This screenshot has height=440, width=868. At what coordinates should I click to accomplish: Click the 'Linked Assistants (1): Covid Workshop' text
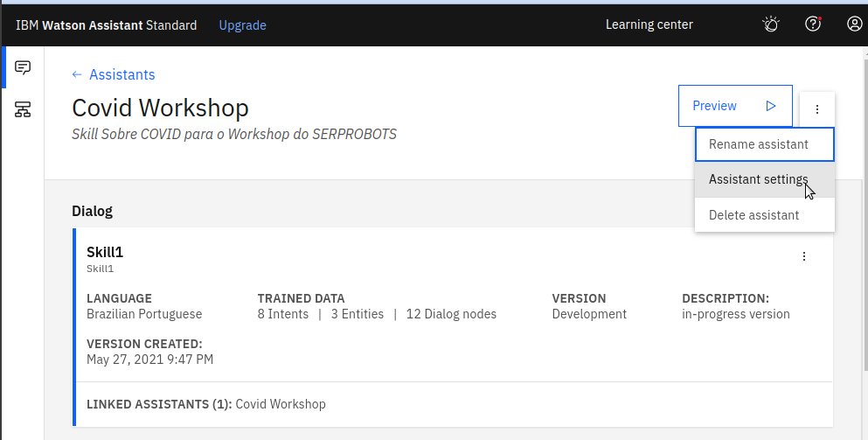(206, 404)
